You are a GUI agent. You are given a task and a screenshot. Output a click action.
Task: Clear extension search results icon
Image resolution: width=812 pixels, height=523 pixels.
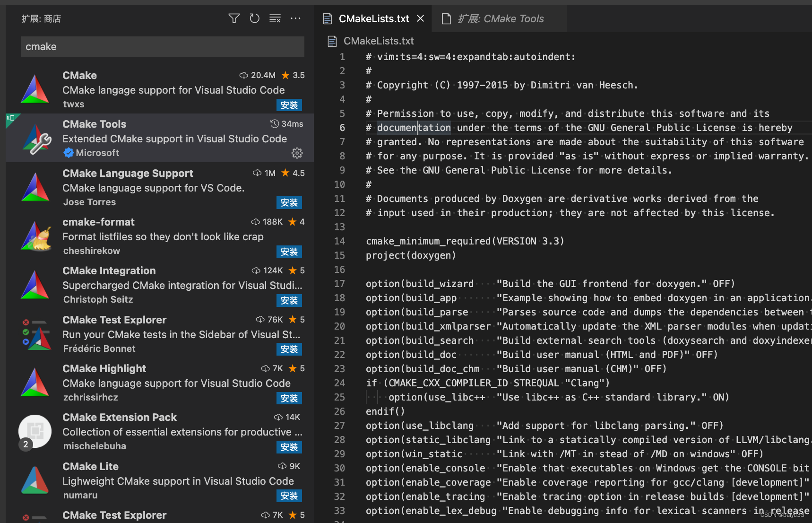(275, 18)
